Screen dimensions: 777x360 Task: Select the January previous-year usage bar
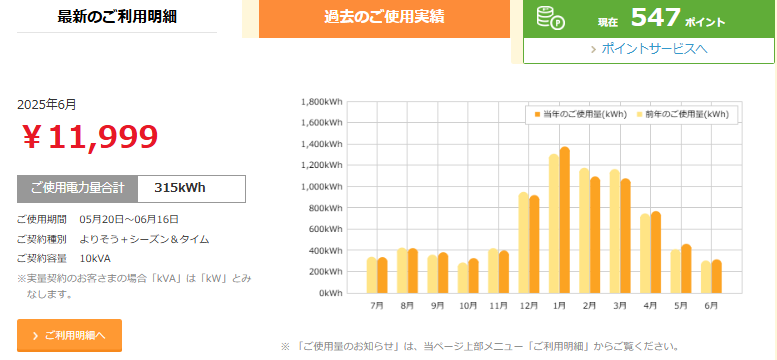tap(554, 224)
